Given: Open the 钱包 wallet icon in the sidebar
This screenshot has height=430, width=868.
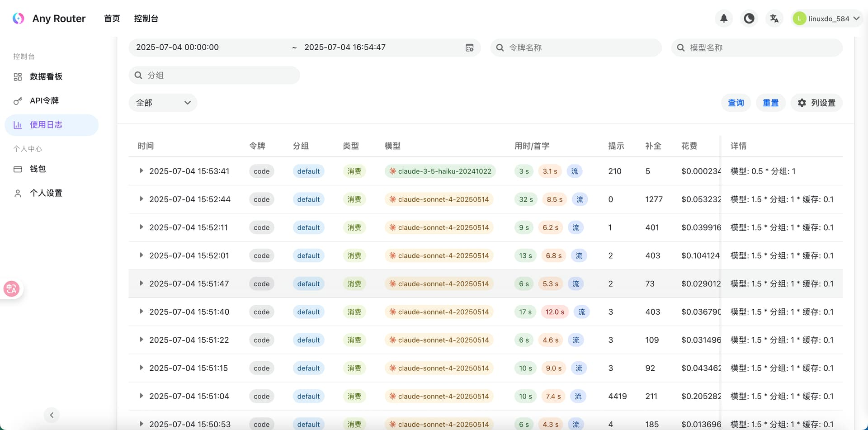Looking at the screenshot, I should coord(17,169).
